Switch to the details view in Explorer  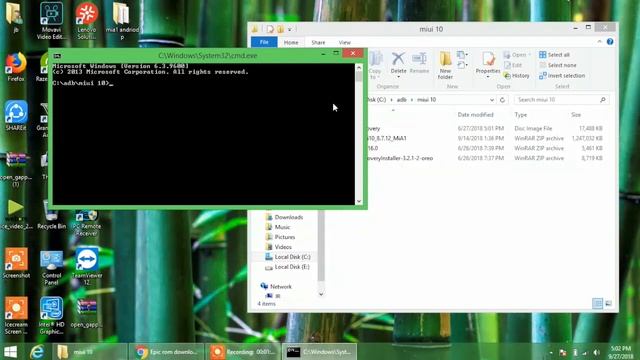597,303
